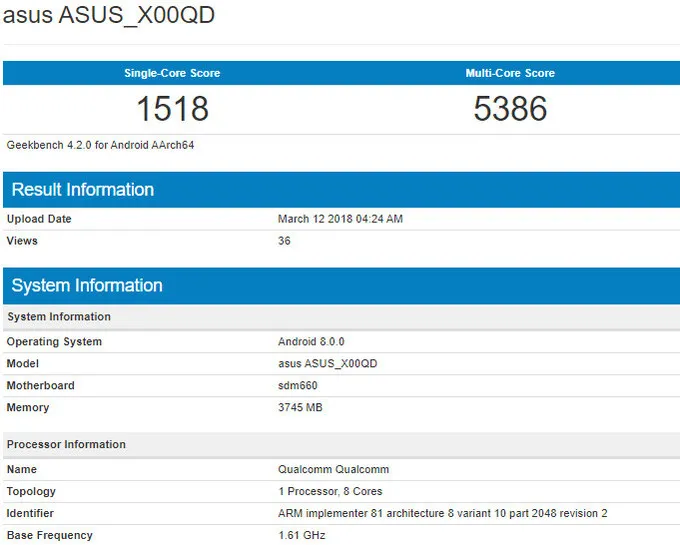The width and height of the screenshot is (680, 545).
Task: Click the Views count value 36
Action: click(284, 241)
